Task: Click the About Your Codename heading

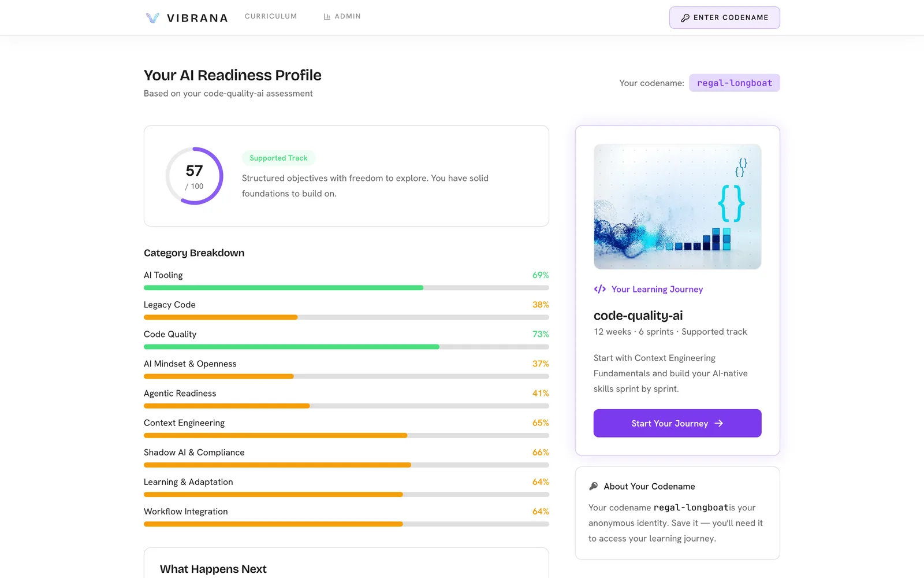Action: point(650,487)
